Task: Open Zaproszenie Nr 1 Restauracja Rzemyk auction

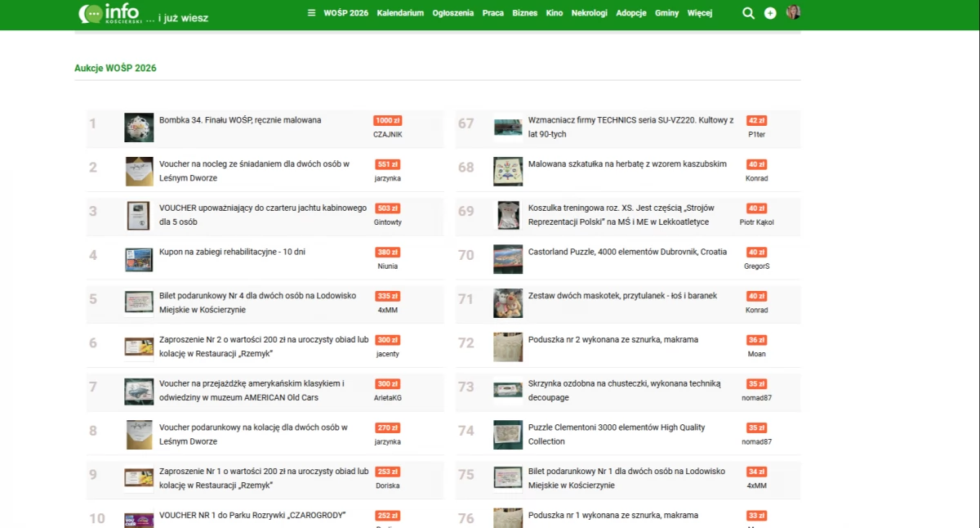Action: pyautogui.click(x=264, y=478)
